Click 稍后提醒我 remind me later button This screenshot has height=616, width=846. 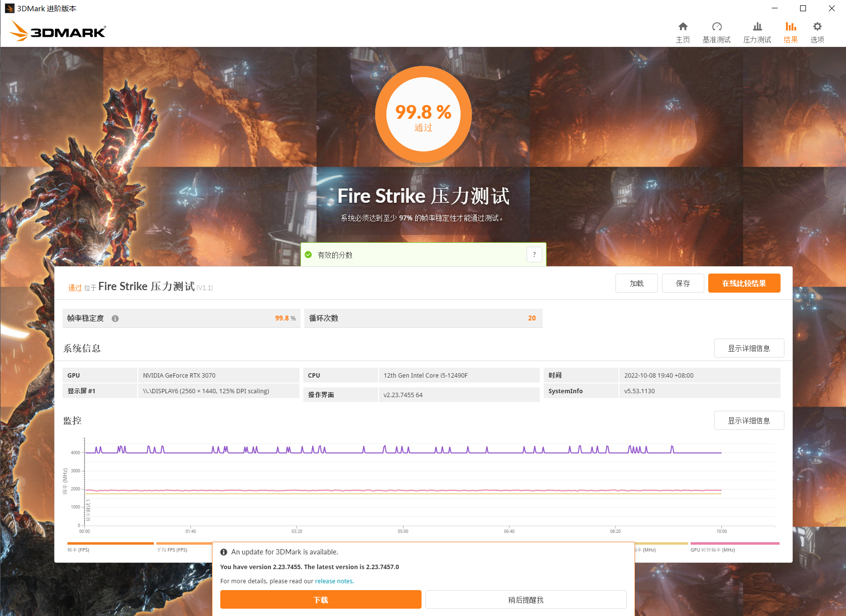click(526, 599)
